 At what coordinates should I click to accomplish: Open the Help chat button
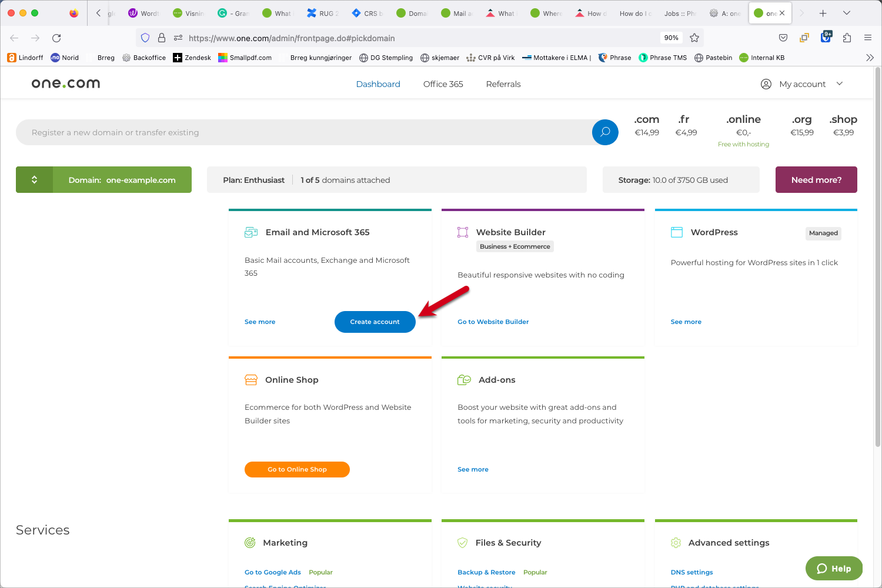click(x=834, y=569)
